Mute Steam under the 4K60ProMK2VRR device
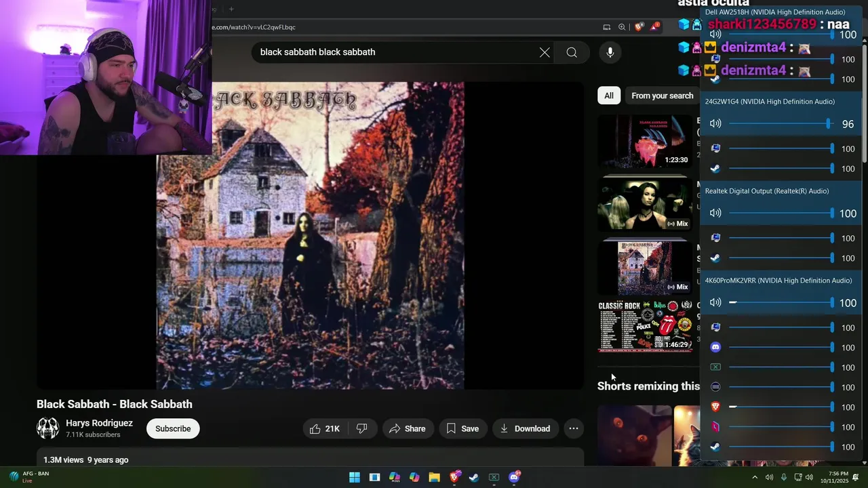The height and width of the screenshot is (488, 868). (x=715, y=447)
